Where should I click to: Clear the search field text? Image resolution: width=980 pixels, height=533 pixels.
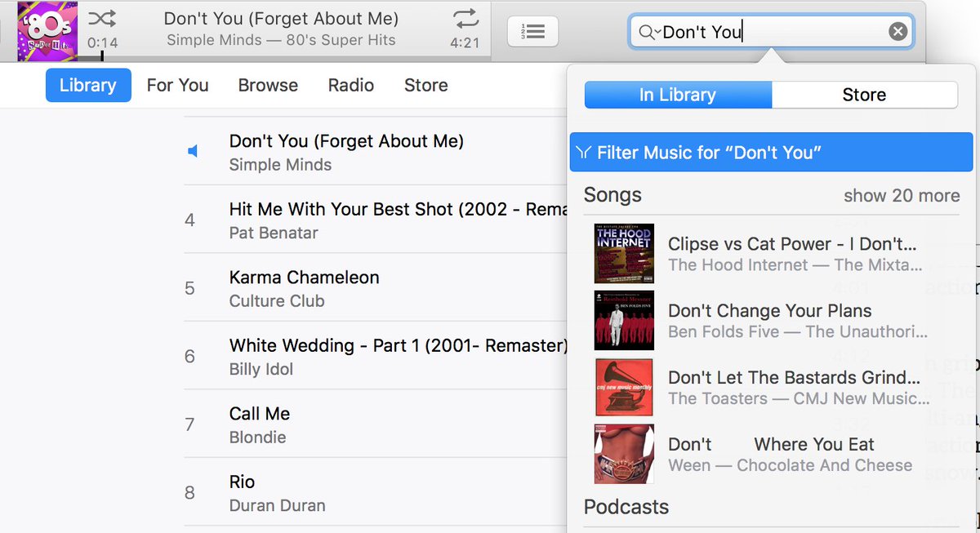point(898,32)
